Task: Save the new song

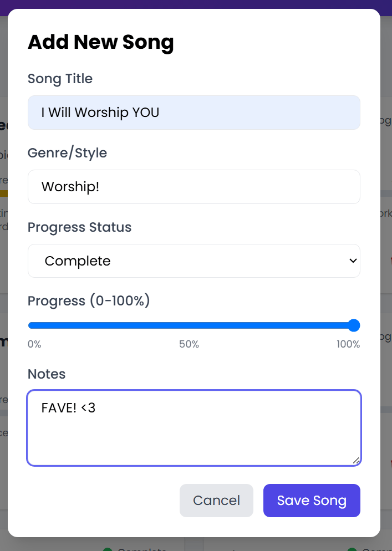Action: pos(312,500)
